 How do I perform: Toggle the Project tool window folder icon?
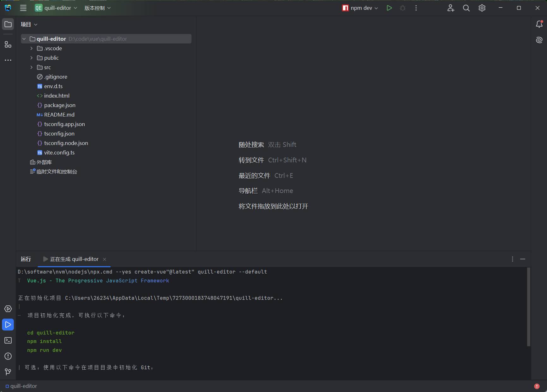[8, 24]
